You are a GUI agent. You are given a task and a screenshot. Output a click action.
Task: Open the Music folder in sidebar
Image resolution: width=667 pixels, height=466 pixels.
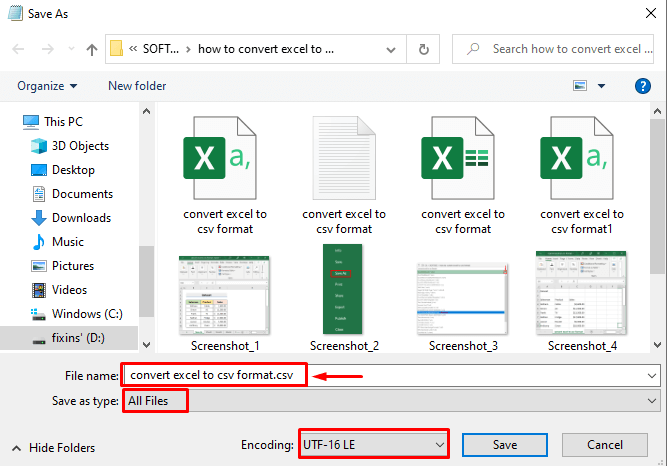click(67, 242)
